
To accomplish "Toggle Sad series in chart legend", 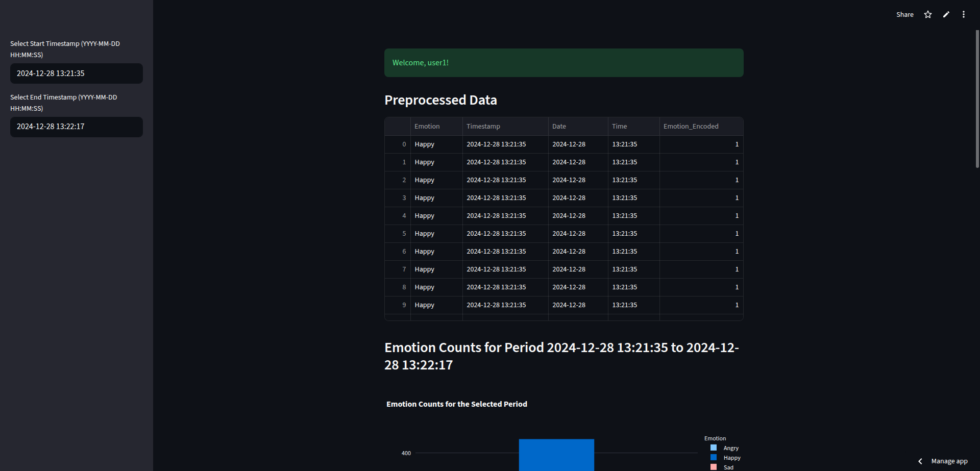I will click(722, 467).
